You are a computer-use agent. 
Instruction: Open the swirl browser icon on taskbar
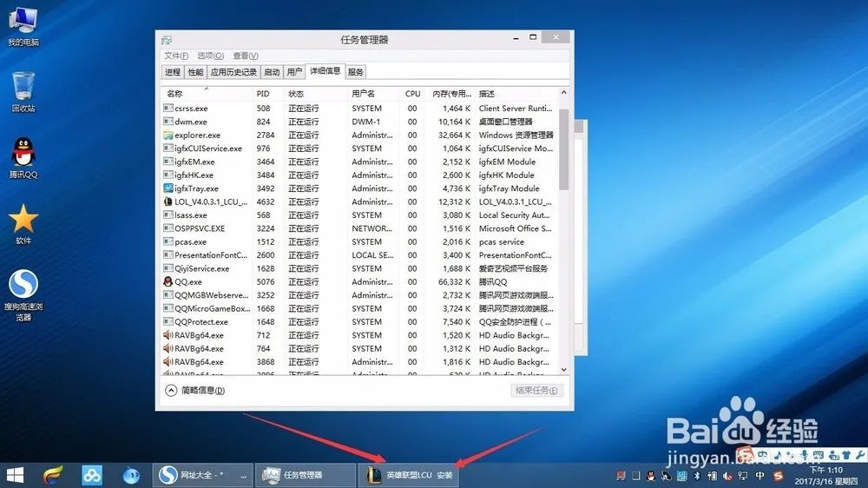click(x=53, y=475)
